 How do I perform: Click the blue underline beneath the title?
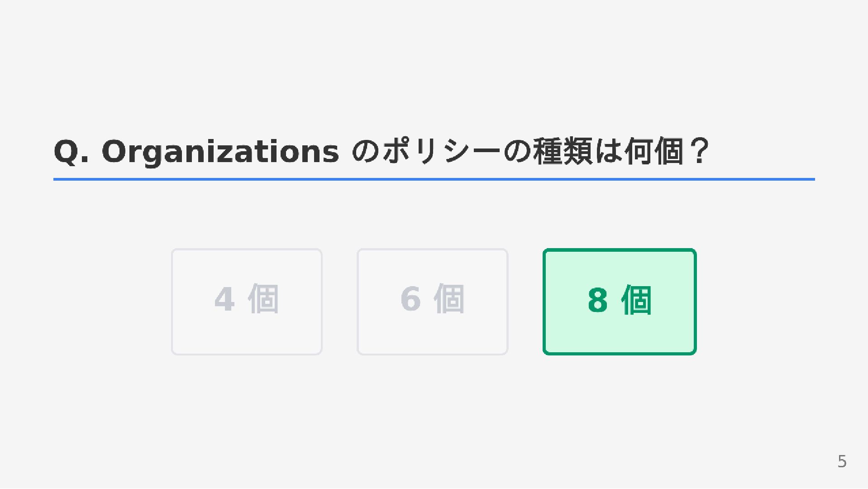tap(434, 179)
